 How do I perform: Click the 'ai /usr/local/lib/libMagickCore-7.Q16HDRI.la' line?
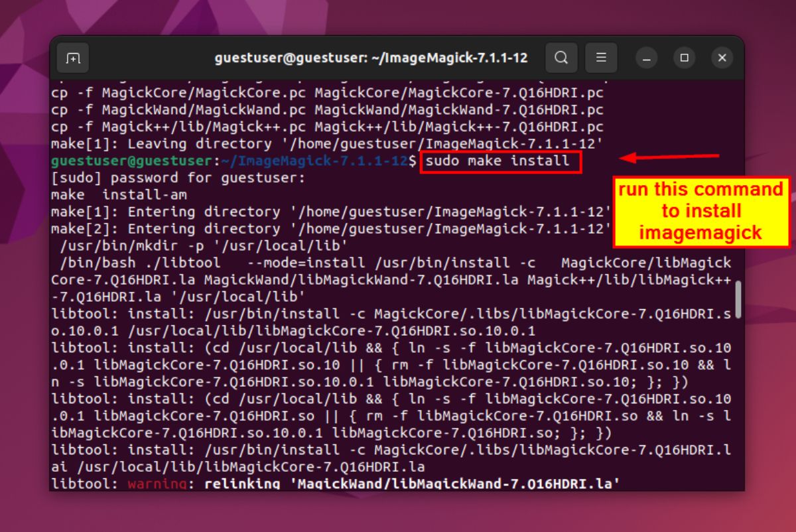(238, 466)
